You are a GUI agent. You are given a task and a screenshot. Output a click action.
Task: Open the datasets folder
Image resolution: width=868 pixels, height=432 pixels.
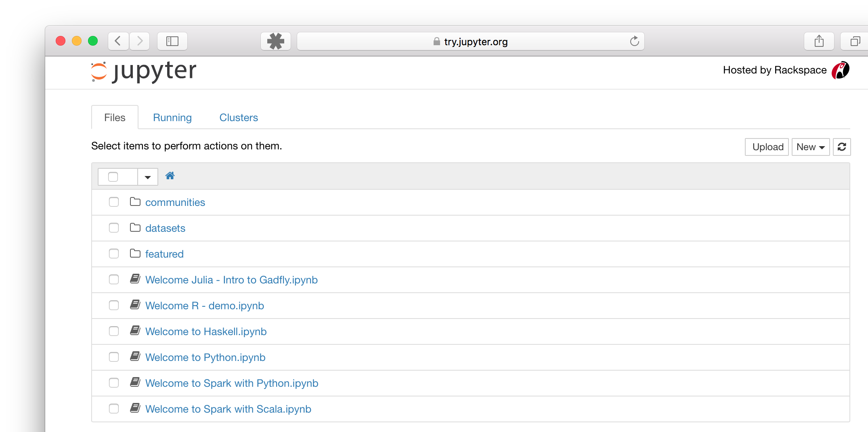point(165,228)
